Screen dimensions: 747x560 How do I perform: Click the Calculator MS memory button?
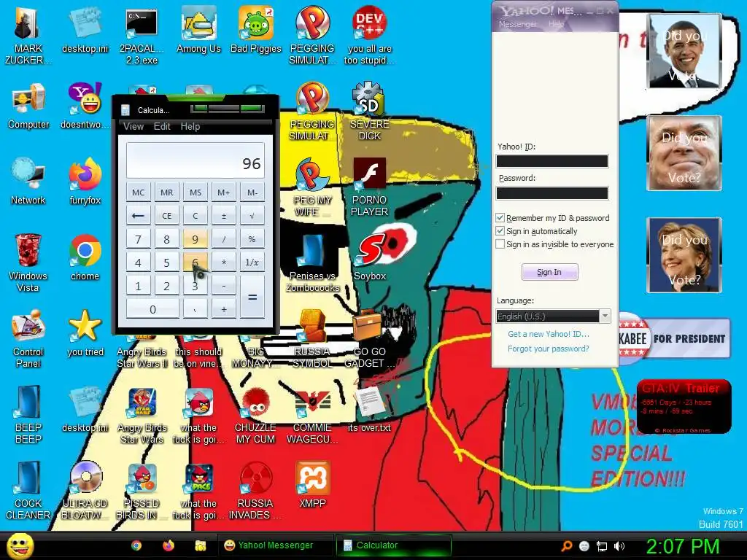click(x=196, y=192)
